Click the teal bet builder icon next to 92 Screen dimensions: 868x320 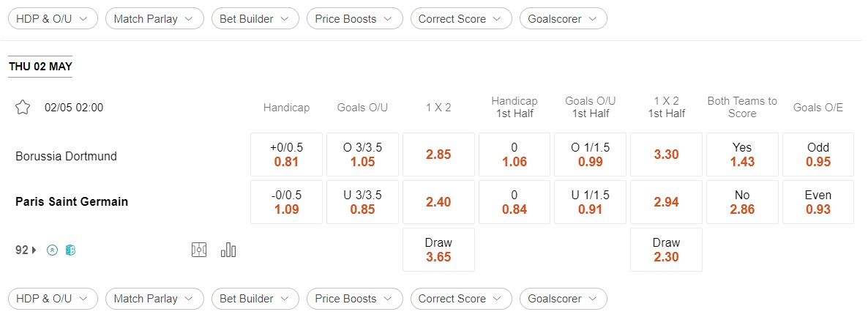tap(70, 250)
